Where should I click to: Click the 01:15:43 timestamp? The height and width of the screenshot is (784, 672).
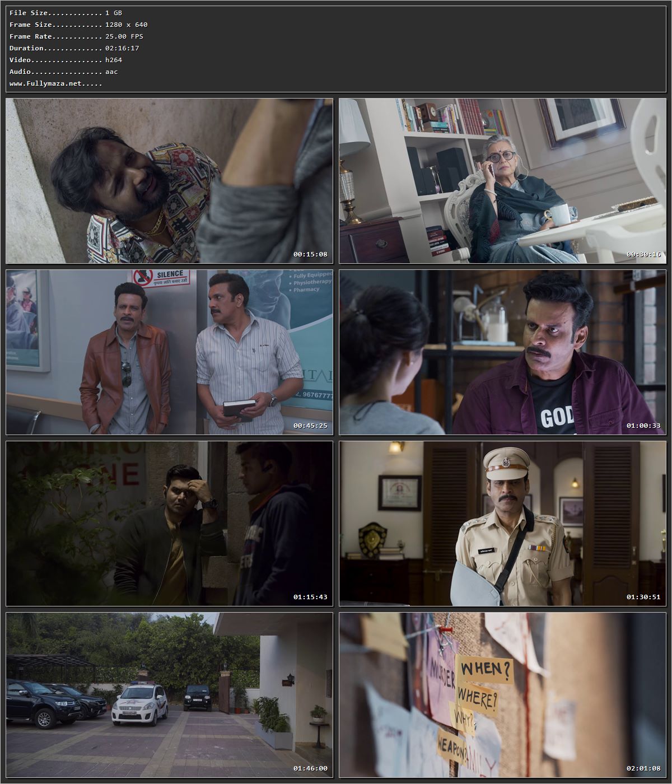pyautogui.click(x=310, y=597)
